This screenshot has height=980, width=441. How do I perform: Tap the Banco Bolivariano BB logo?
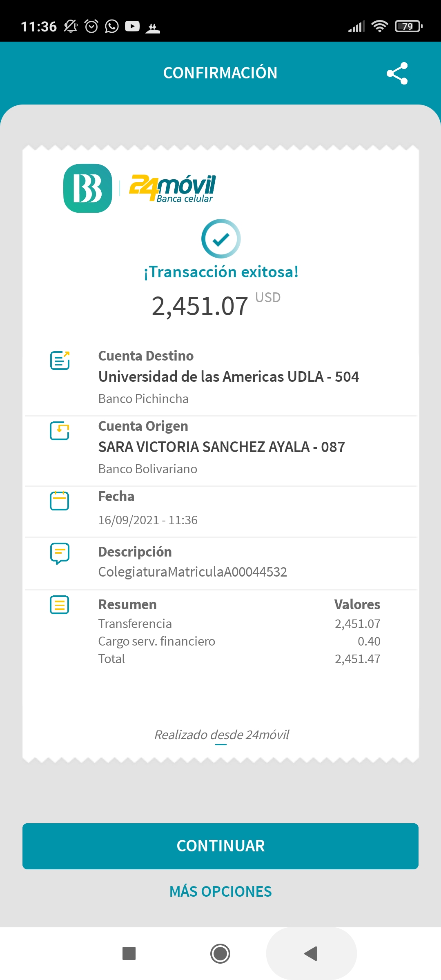(88, 188)
